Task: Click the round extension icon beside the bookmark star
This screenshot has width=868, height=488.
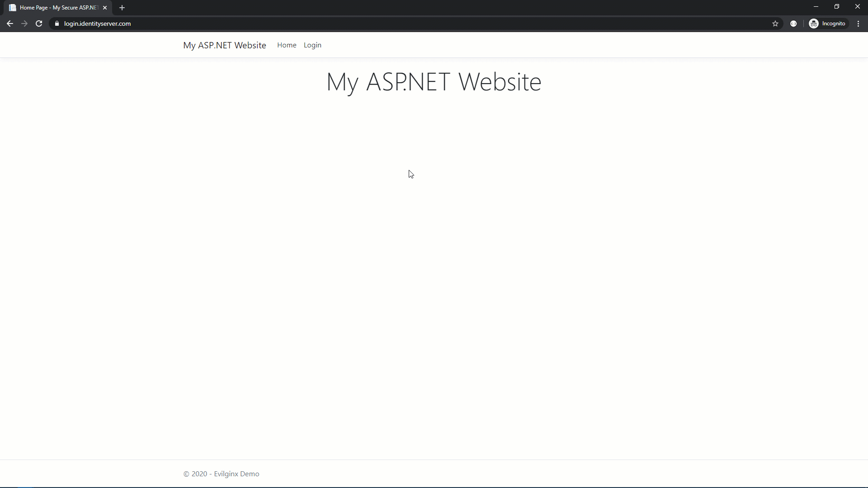Action: (x=793, y=23)
